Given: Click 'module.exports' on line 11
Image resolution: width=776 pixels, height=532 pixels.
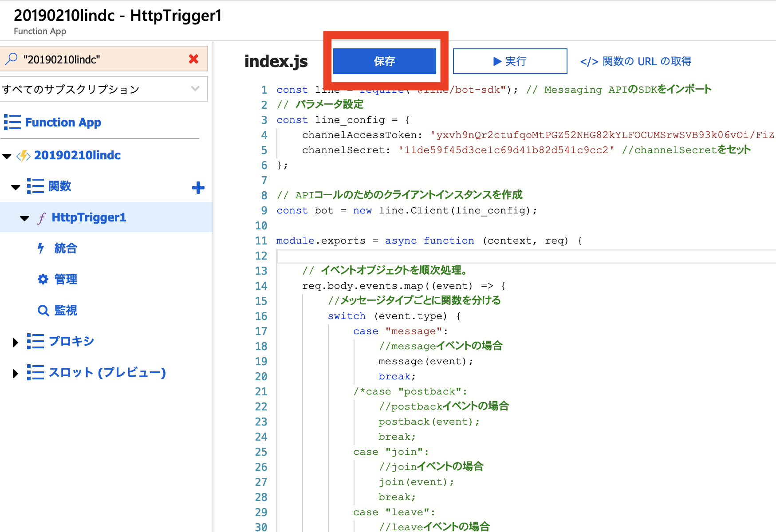Looking at the screenshot, I should [x=321, y=241].
